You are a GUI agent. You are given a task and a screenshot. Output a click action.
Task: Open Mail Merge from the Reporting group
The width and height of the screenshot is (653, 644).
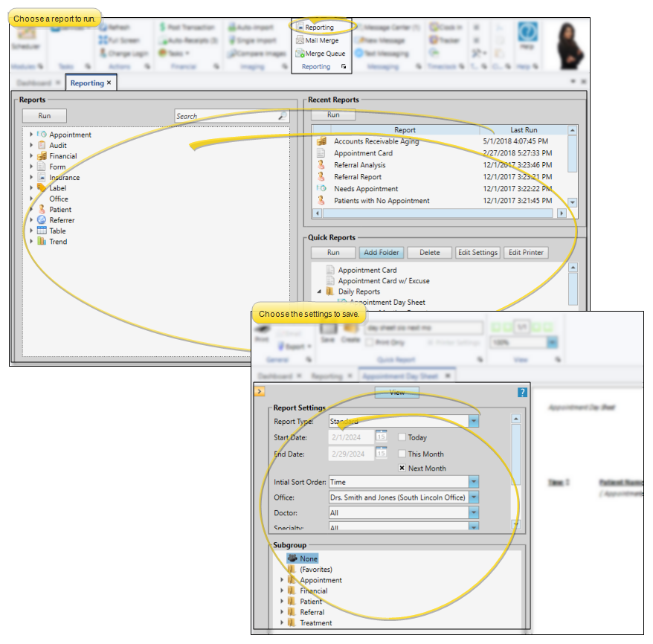click(x=300, y=41)
